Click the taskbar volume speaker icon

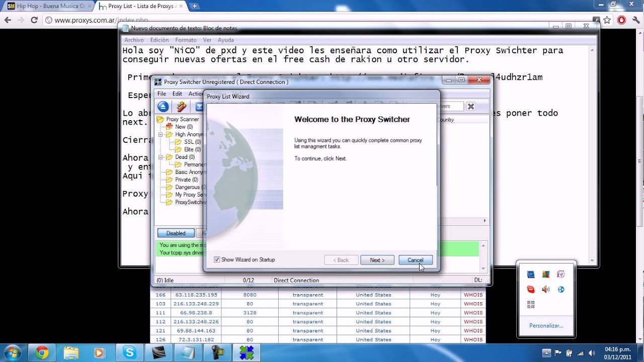point(592,353)
